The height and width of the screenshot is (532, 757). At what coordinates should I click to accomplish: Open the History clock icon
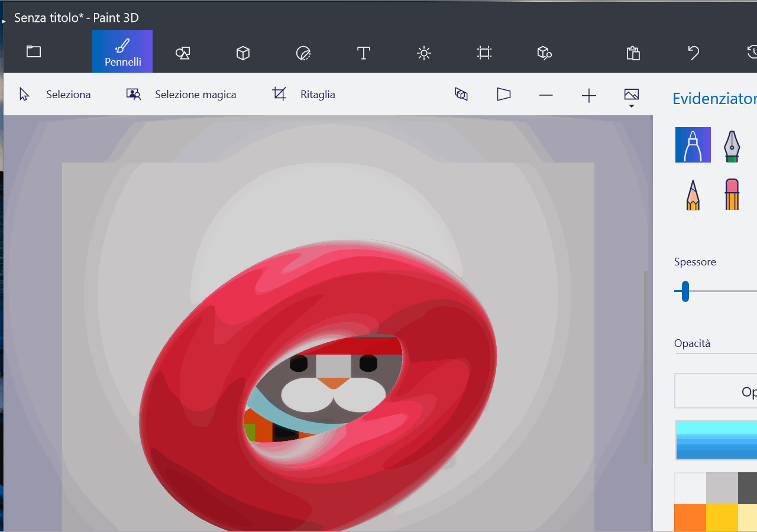click(x=752, y=53)
